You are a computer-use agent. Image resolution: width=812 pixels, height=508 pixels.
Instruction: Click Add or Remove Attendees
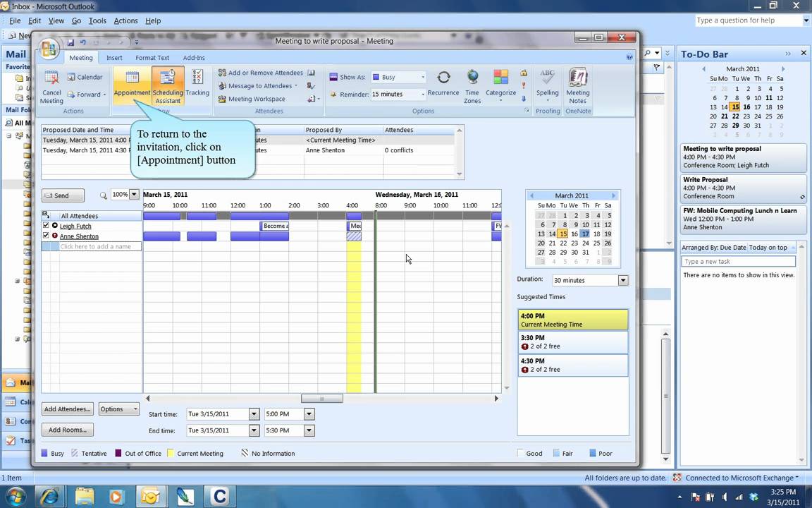click(x=261, y=73)
